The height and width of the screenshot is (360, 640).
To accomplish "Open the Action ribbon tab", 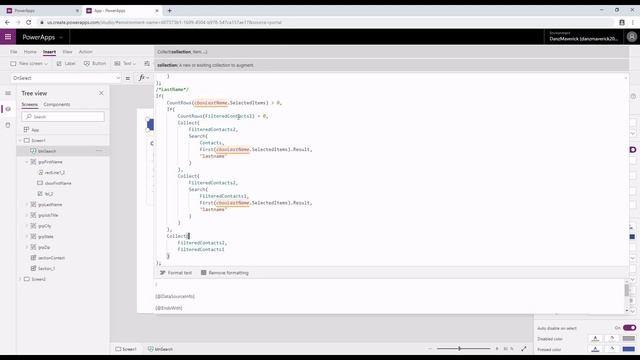I will tap(85, 52).
